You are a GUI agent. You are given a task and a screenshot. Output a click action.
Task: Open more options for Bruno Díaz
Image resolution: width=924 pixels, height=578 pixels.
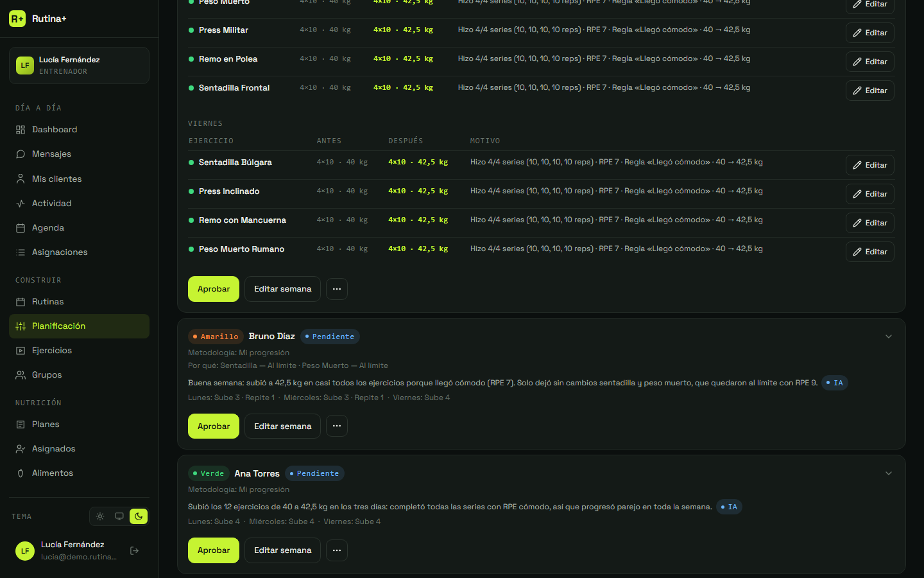(x=337, y=426)
